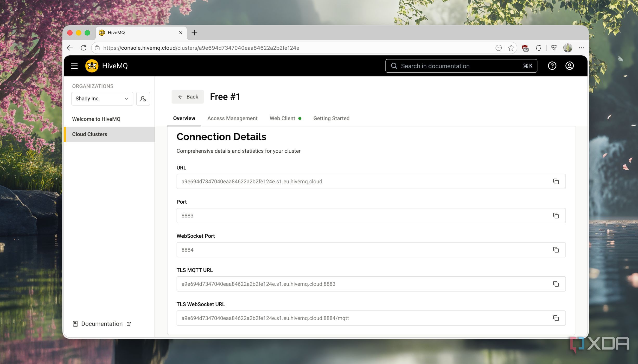Switch to the Getting Started tab
Image resolution: width=638 pixels, height=364 pixels.
click(x=331, y=119)
